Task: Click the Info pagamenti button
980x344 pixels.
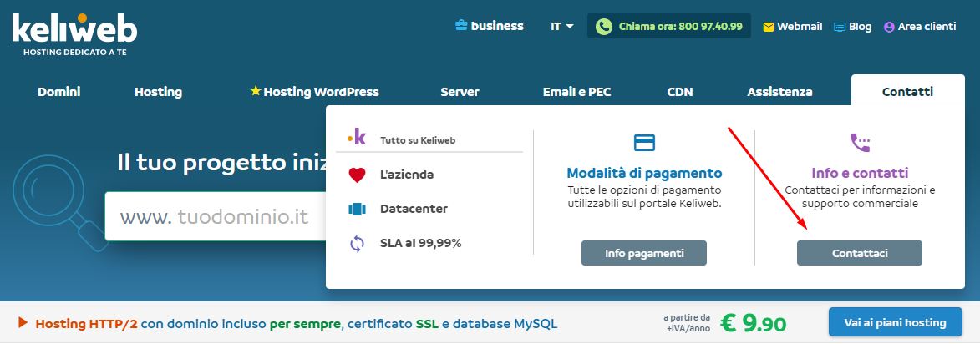Action: (644, 254)
